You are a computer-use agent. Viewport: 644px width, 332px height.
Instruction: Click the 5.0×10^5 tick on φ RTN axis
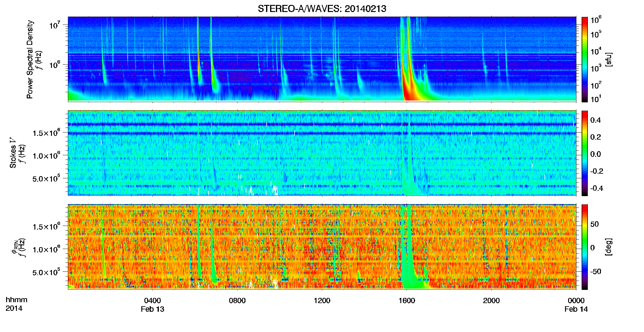[x=46, y=272]
